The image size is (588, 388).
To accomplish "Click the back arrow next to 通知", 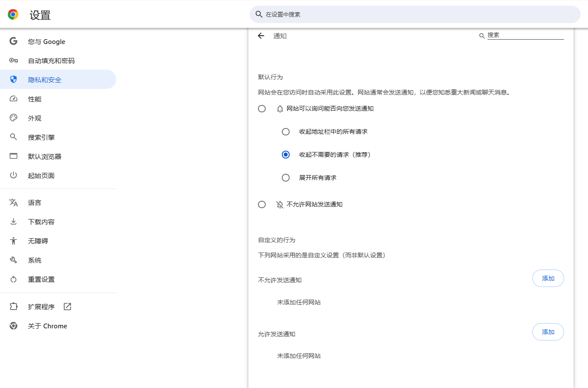I will pos(261,36).
